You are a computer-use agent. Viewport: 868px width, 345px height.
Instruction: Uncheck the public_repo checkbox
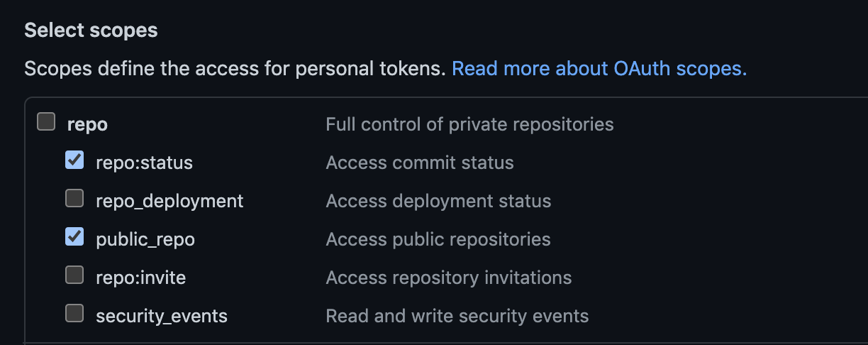[74, 237]
